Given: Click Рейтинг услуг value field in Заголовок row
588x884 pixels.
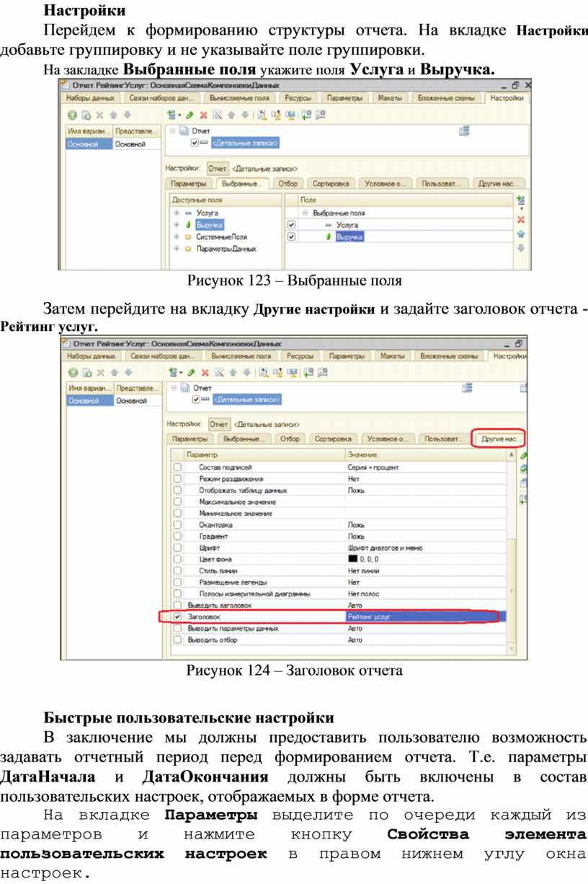Looking at the screenshot, I should point(426,617).
